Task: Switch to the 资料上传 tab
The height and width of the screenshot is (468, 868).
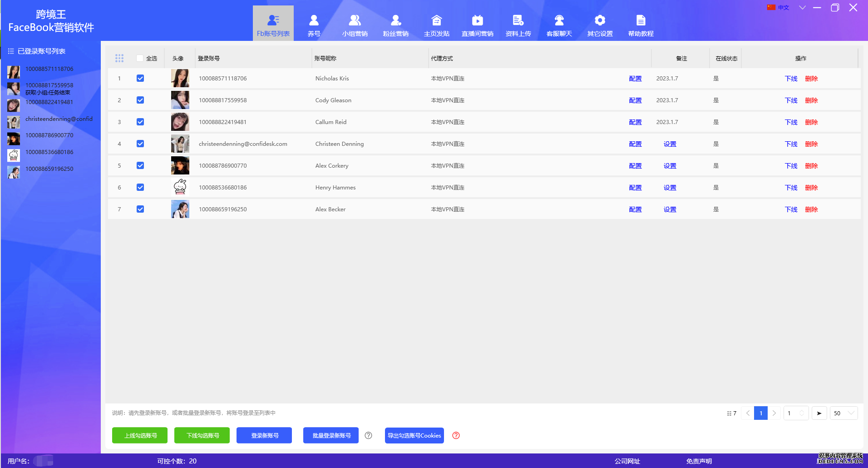Action: 518,25
